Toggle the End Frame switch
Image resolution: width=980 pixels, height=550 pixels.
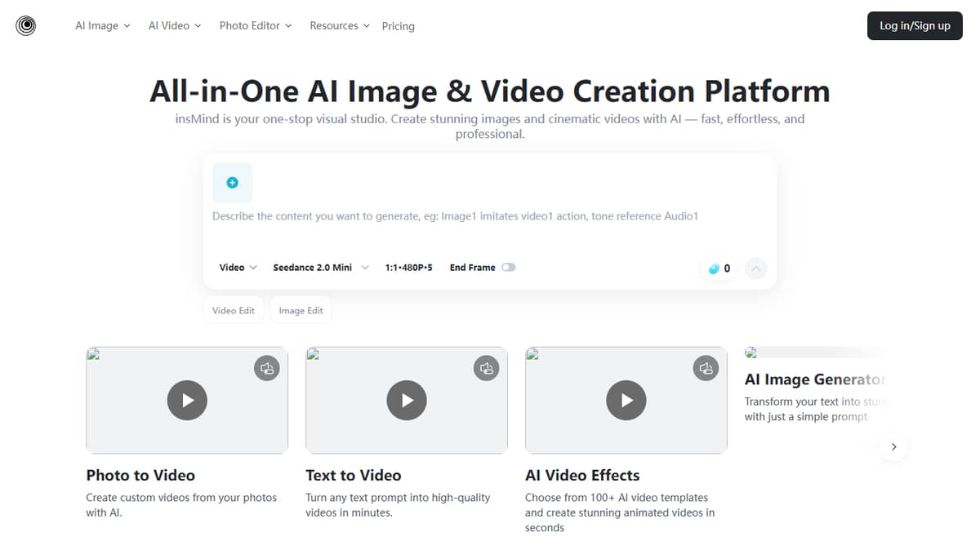[509, 268]
